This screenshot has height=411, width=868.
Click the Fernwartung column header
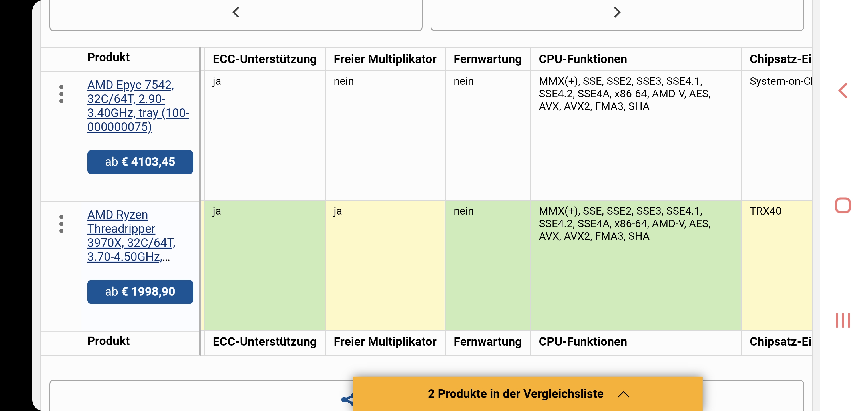[487, 59]
